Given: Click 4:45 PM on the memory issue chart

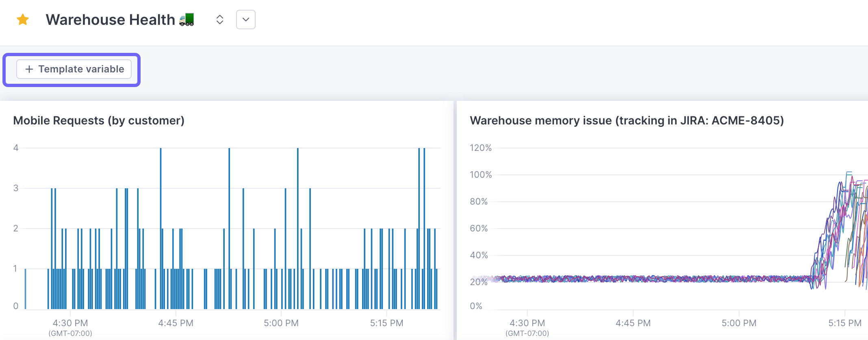Looking at the screenshot, I should coord(633,323).
